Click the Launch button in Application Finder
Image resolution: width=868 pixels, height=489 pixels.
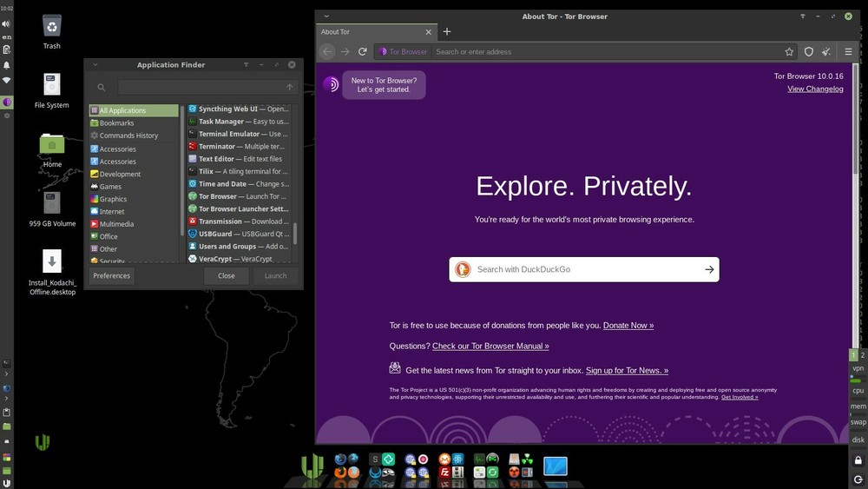coord(276,276)
